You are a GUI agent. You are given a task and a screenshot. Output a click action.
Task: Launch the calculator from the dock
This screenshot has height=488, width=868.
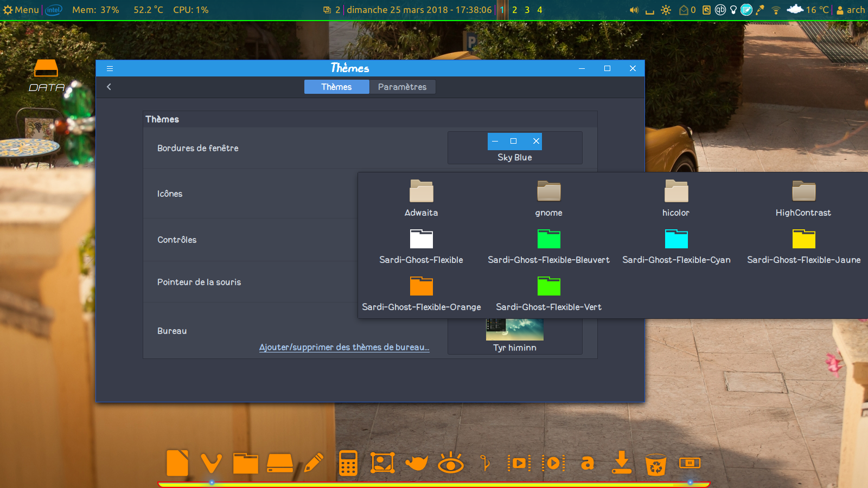[348, 463]
